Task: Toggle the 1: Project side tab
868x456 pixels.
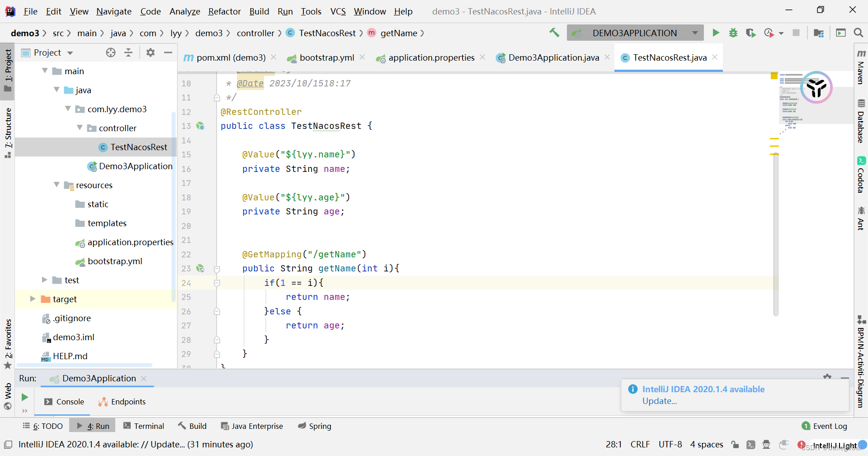Action: pos(8,71)
